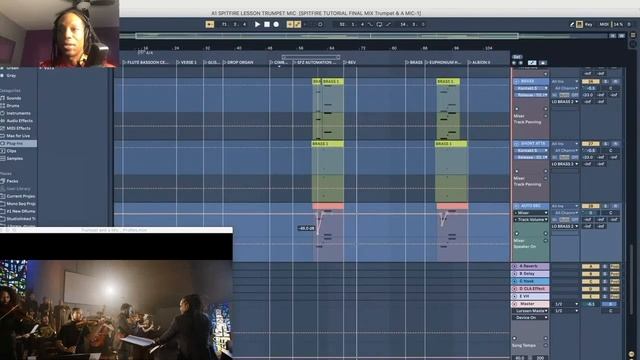This screenshot has height=360, width=640.
Task: Open the Audio Effects browser category
Action: [x=19, y=121]
